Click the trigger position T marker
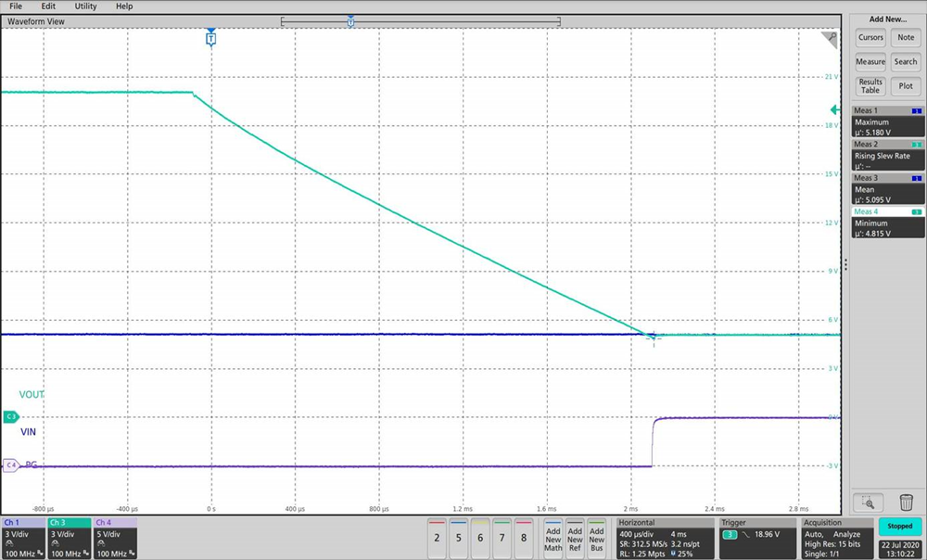The image size is (927, 560). pyautogui.click(x=210, y=39)
